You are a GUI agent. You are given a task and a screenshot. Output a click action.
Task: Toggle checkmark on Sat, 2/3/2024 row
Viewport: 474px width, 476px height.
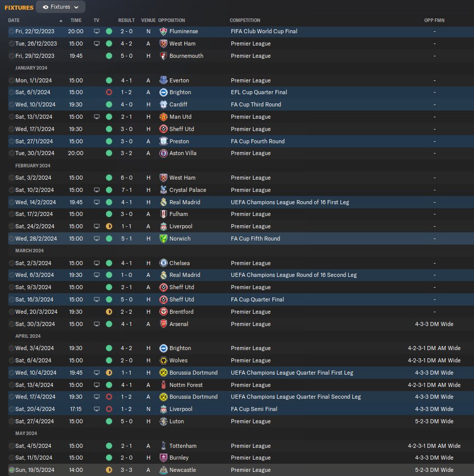click(11, 263)
